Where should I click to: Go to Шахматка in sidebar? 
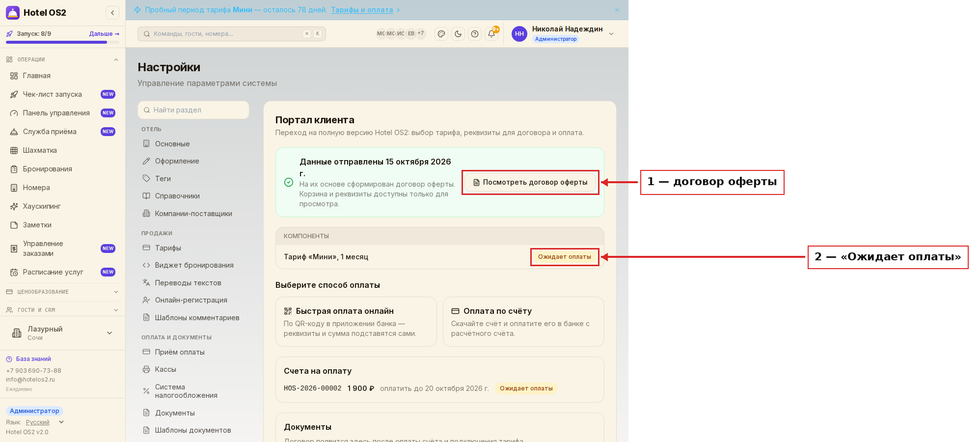pos(62,150)
